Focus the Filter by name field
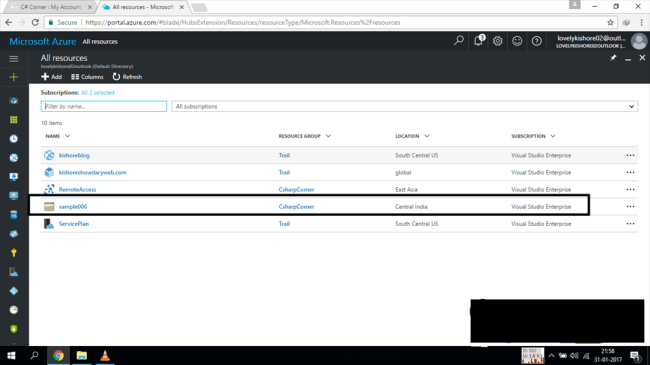The height and width of the screenshot is (365, 650). coord(104,107)
